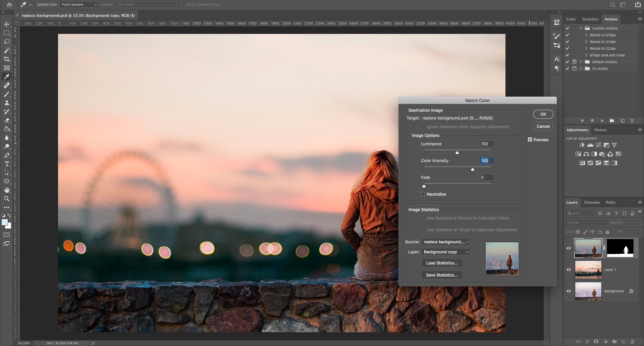
Task: Enable the Neutralize option in Match Color
Action: (423, 194)
